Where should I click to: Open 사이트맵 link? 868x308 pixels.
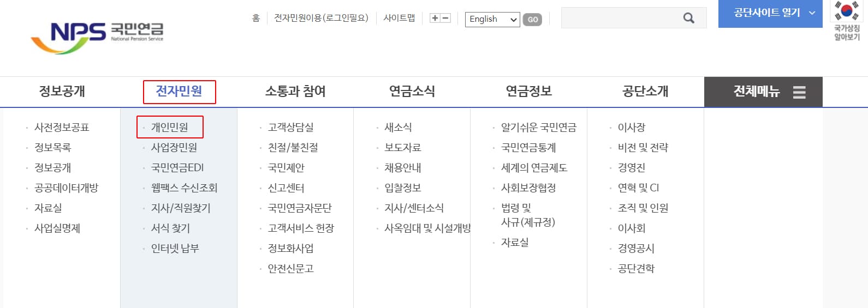pos(399,18)
